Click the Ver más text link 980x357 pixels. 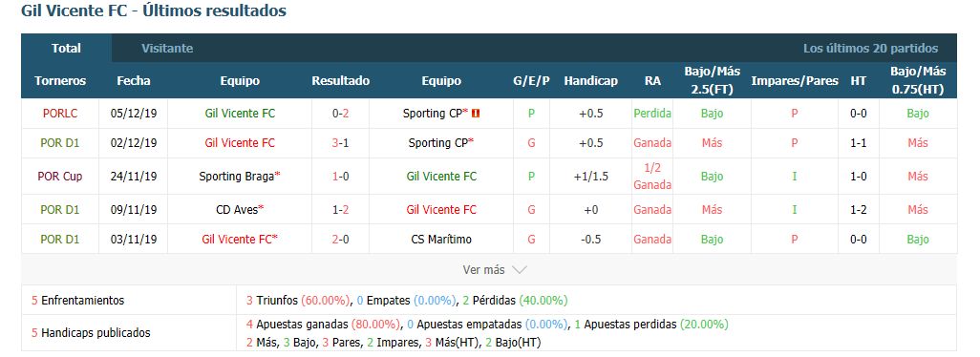[483, 269]
